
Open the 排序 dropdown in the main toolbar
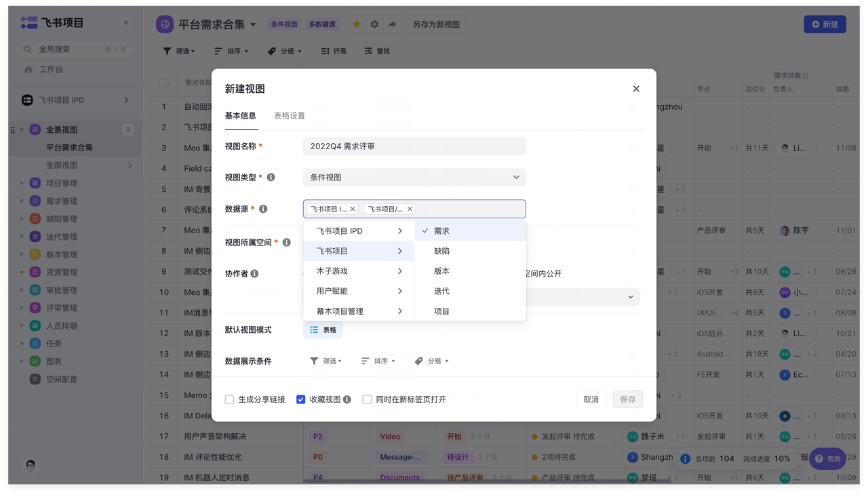pyautogui.click(x=231, y=52)
